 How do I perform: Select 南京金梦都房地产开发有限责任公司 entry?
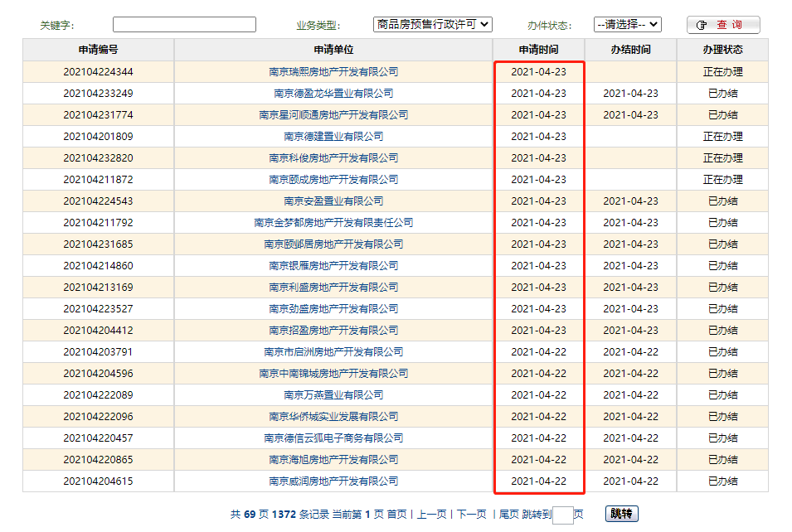[x=333, y=223]
